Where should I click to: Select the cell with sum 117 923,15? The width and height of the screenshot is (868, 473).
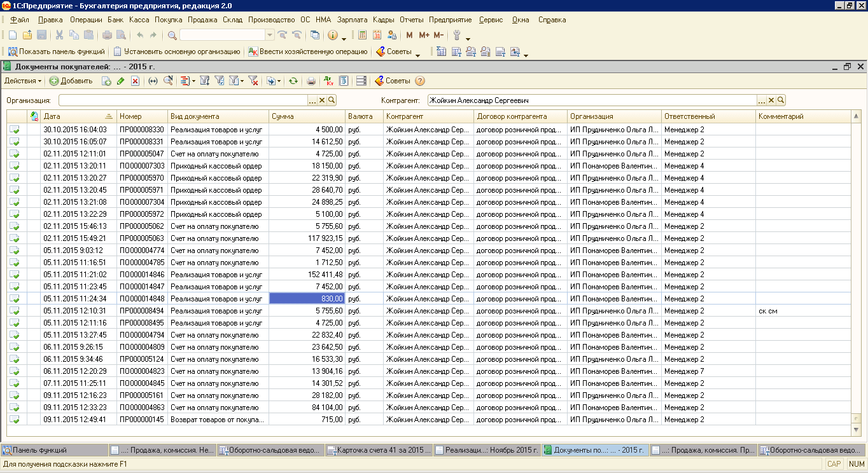click(x=307, y=238)
